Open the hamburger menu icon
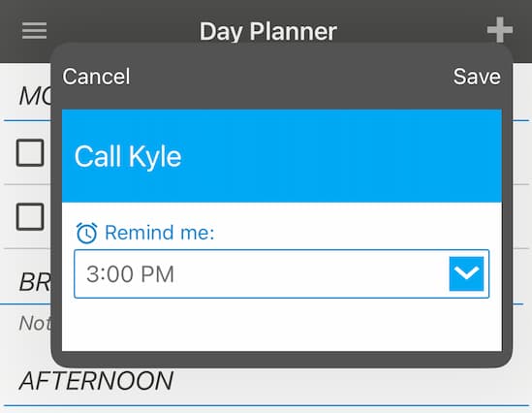 pos(34,31)
